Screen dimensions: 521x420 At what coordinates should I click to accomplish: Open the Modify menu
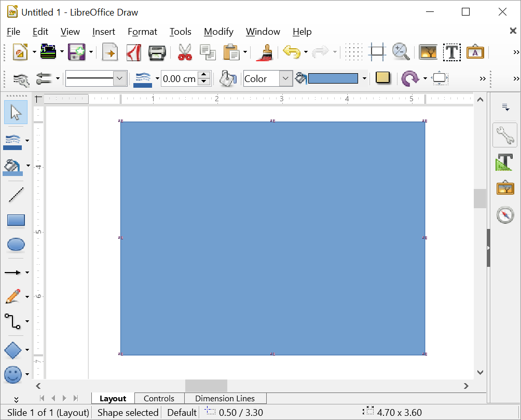coord(218,32)
